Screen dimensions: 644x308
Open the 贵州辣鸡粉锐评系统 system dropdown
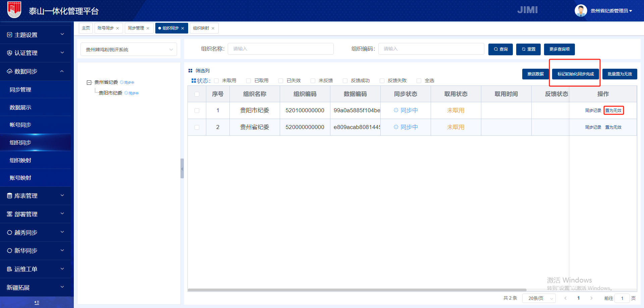click(x=129, y=50)
